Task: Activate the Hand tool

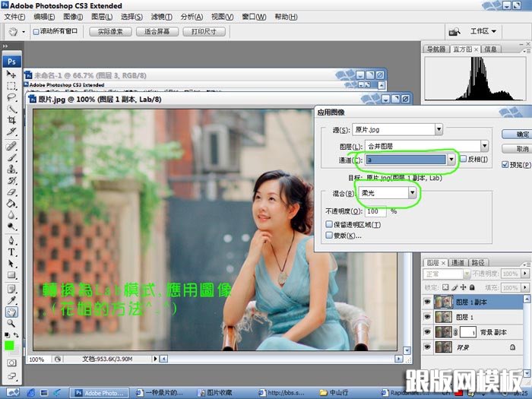Action: pyautogui.click(x=11, y=312)
